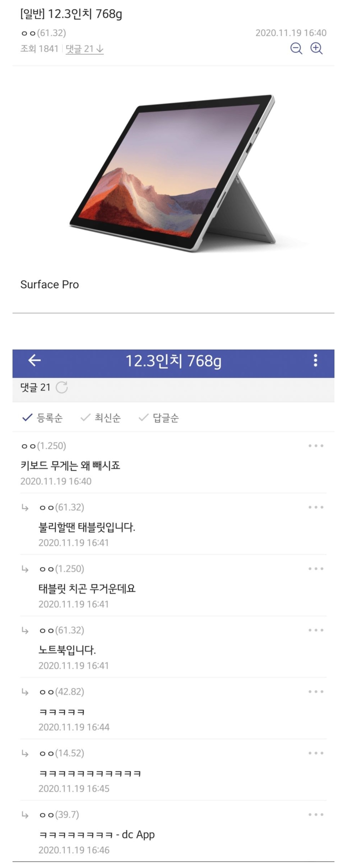Click the post author ㅇㅇ(61.32) name
The image size is (346, 868).
(43, 33)
